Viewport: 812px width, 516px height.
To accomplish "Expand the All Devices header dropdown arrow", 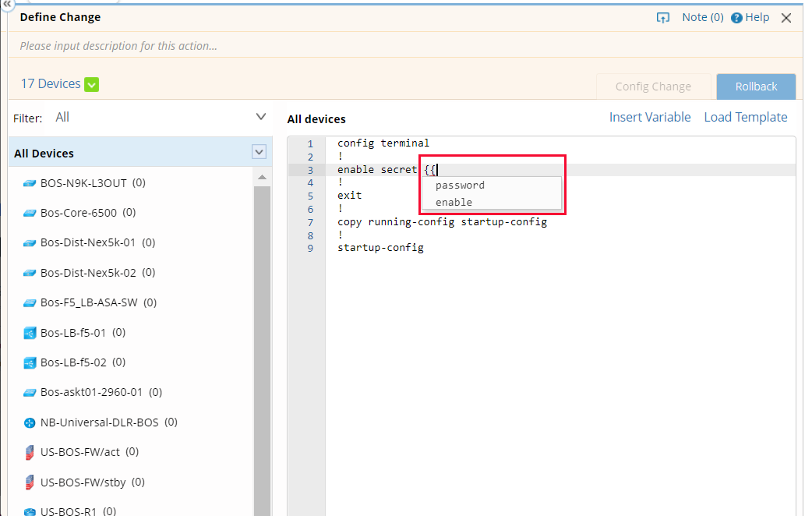I will click(259, 153).
